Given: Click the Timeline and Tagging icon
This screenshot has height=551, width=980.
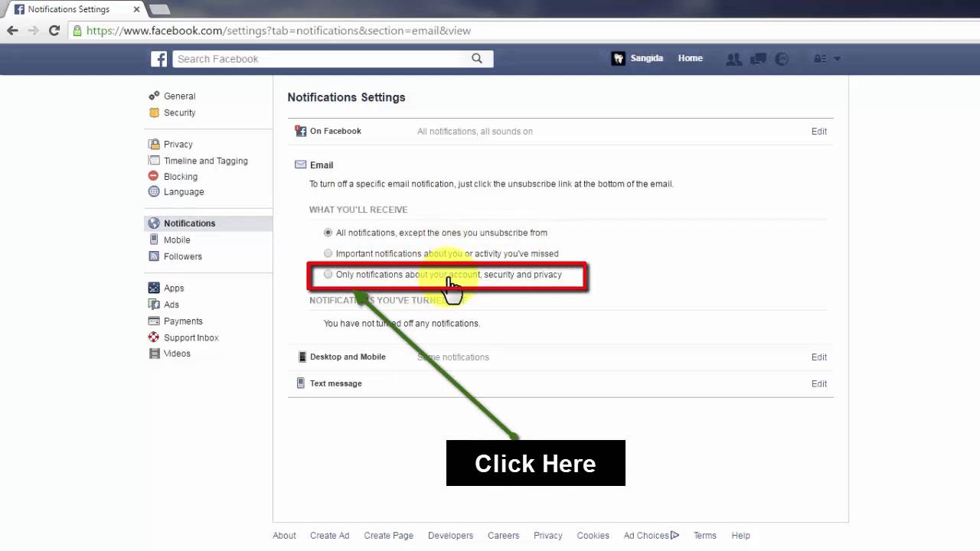Looking at the screenshot, I should (x=154, y=161).
